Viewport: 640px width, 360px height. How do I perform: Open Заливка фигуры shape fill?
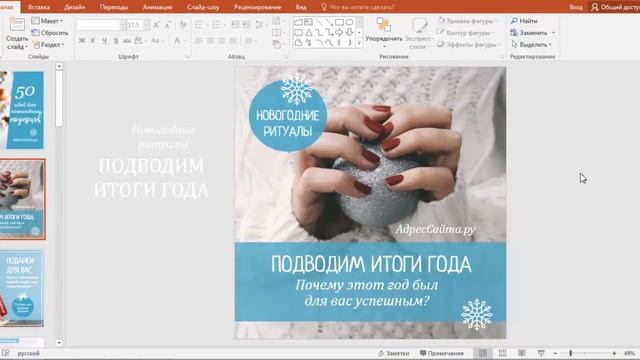pyautogui.click(x=468, y=20)
